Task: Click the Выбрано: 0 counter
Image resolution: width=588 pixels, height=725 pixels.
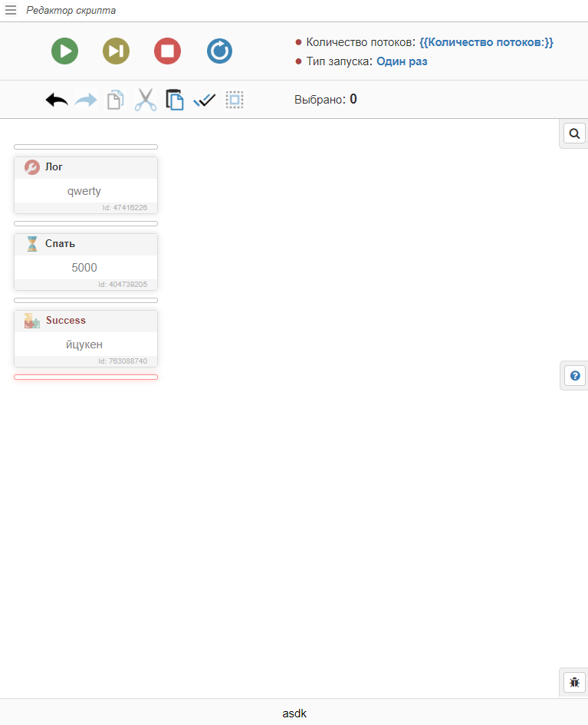Action: tap(326, 100)
